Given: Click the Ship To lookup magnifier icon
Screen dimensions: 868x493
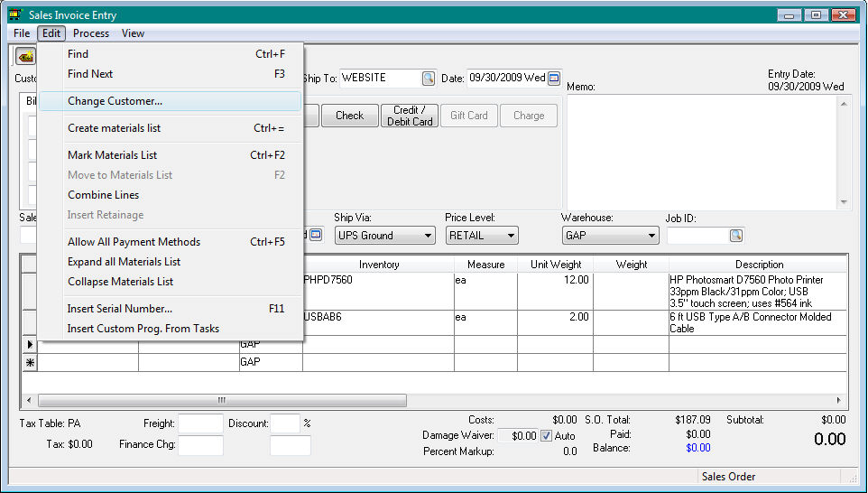Looking at the screenshot, I should [429, 79].
